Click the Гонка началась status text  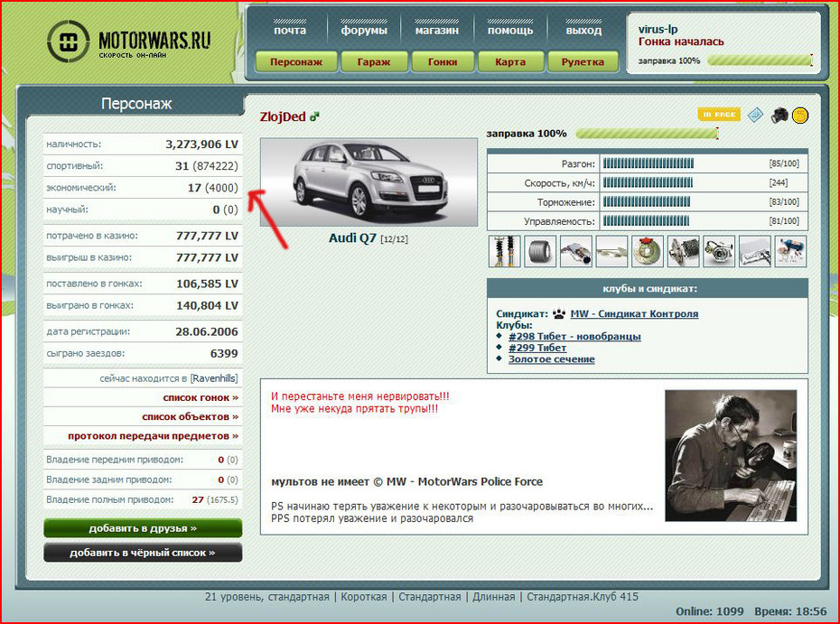pyautogui.click(x=681, y=42)
